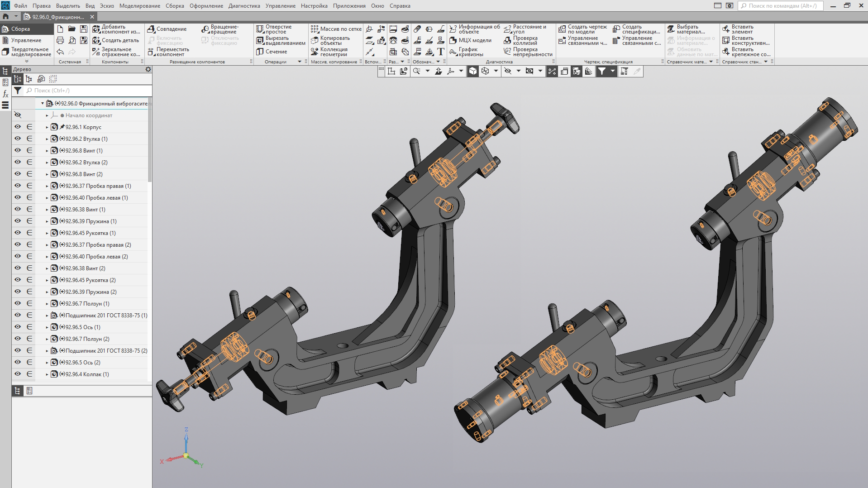Toggle visibility of 92.96.8 Винт (1)
The image size is (868, 488).
(18, 150)
